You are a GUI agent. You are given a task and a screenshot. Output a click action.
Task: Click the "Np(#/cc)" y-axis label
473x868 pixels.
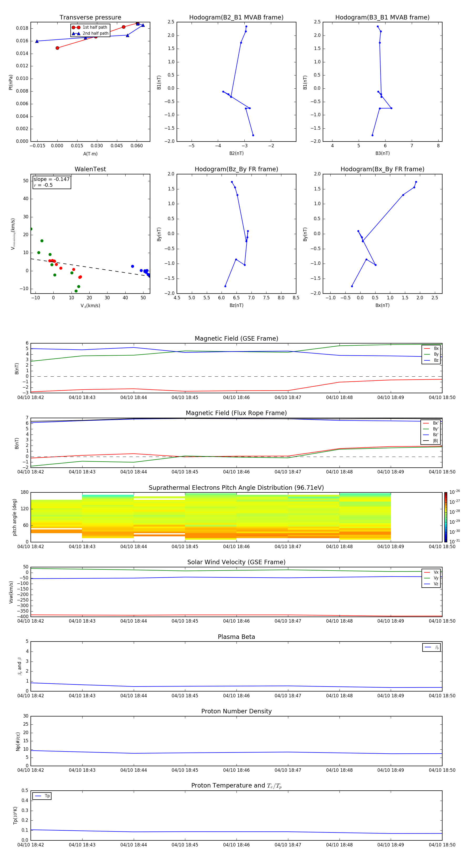click(18, 741)
